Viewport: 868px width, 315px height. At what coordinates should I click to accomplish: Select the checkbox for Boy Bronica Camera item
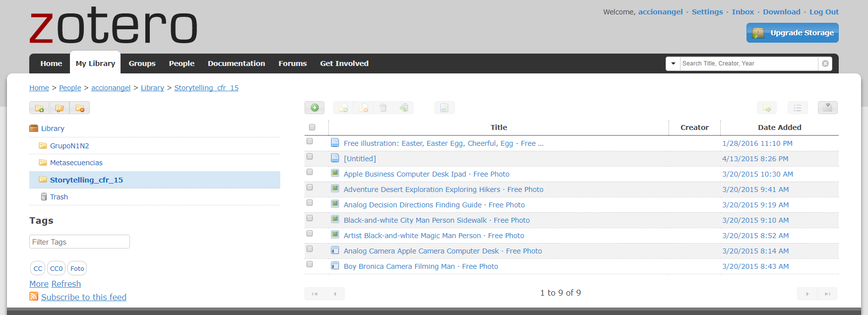point(310,264)
